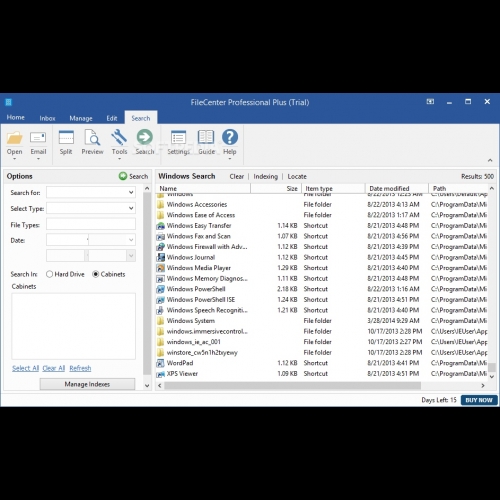
Task: Open the Settings list icon
Action: pyautogui.click(x=178, y=138)
